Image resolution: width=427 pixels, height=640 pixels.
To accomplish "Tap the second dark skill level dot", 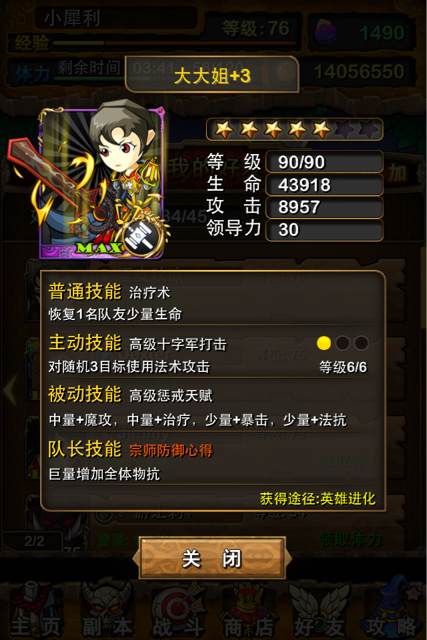I will point(342,343).
